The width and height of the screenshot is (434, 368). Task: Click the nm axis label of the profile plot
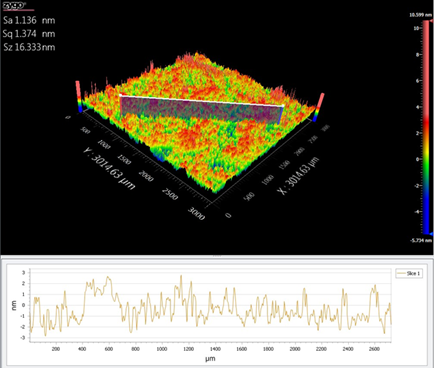[14, 305]
